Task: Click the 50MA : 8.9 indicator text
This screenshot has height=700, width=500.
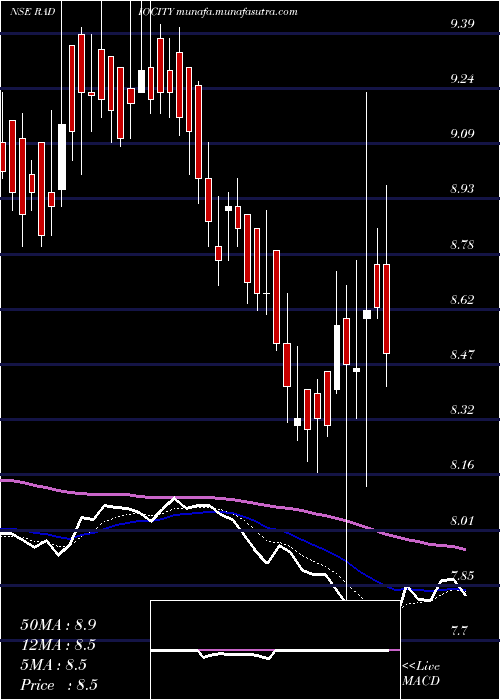Action: click(58, 625)
